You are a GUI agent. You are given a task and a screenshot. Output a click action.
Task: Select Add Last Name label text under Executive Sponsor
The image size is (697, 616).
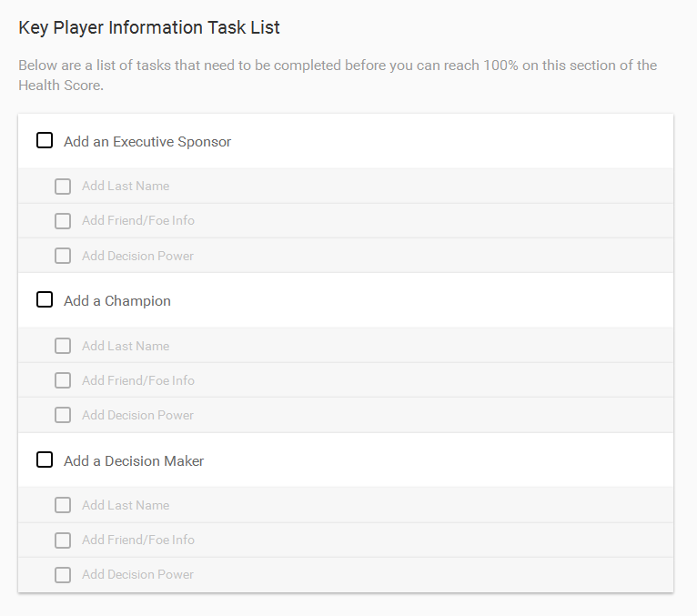point(126,186)
